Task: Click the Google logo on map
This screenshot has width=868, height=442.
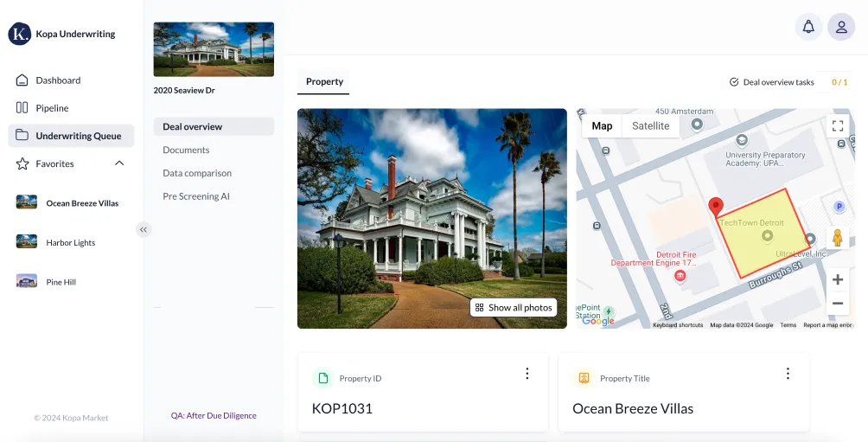Action: coord(598,321)
